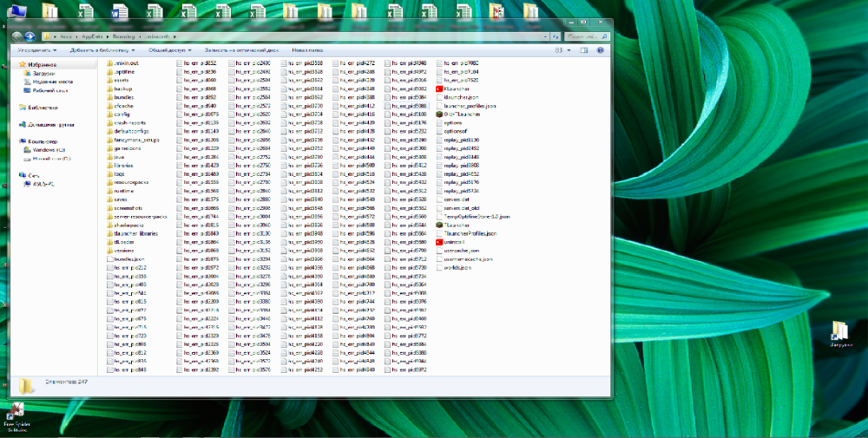Open ASUS-PC under Сеть

tap(43, 184)
